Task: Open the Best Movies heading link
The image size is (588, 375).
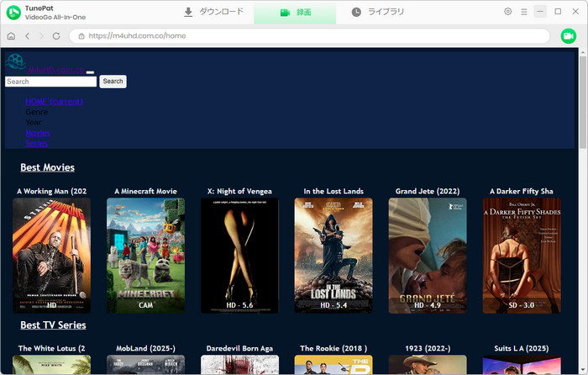Action: click(48, 167)
